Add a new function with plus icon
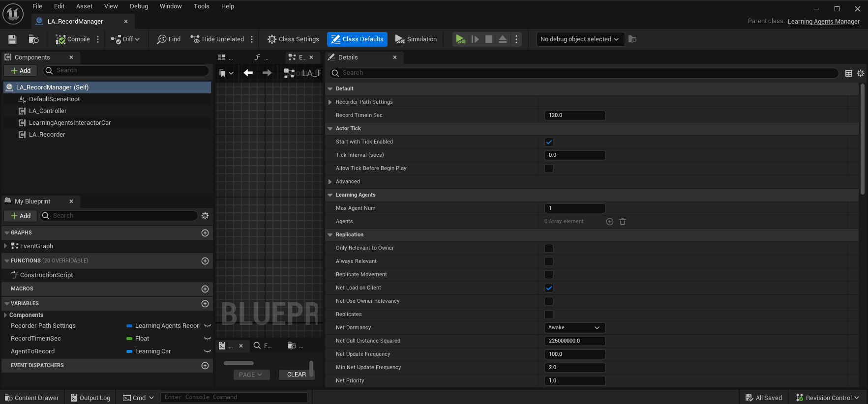868x404 pixels. click(205, 261)
